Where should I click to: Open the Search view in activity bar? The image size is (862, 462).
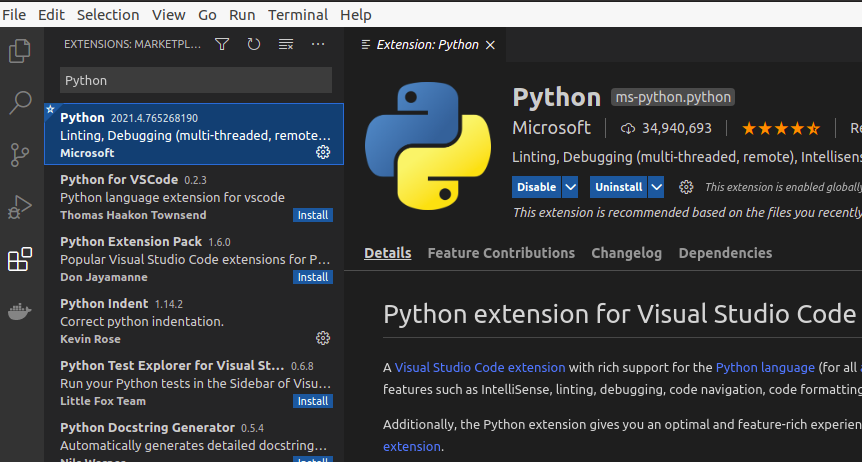(x=20, y=103)
